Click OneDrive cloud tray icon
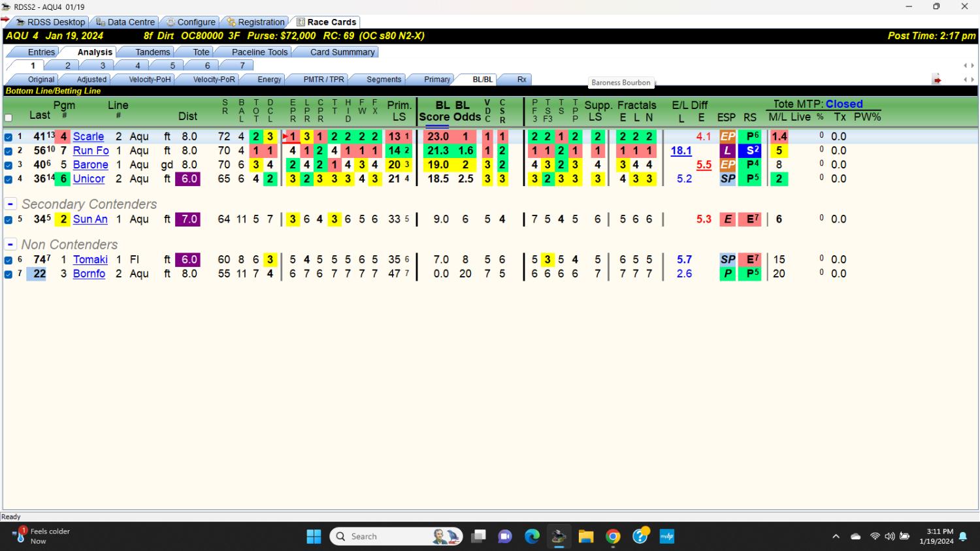 pyautogui.click(x=856, y=537)
